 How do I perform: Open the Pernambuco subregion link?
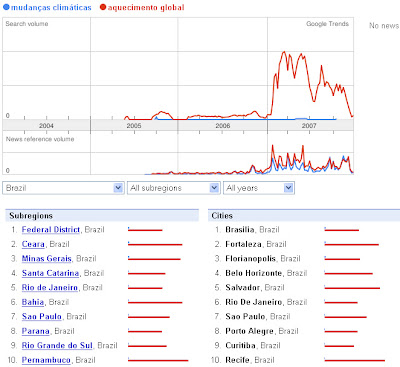[46, 360]
